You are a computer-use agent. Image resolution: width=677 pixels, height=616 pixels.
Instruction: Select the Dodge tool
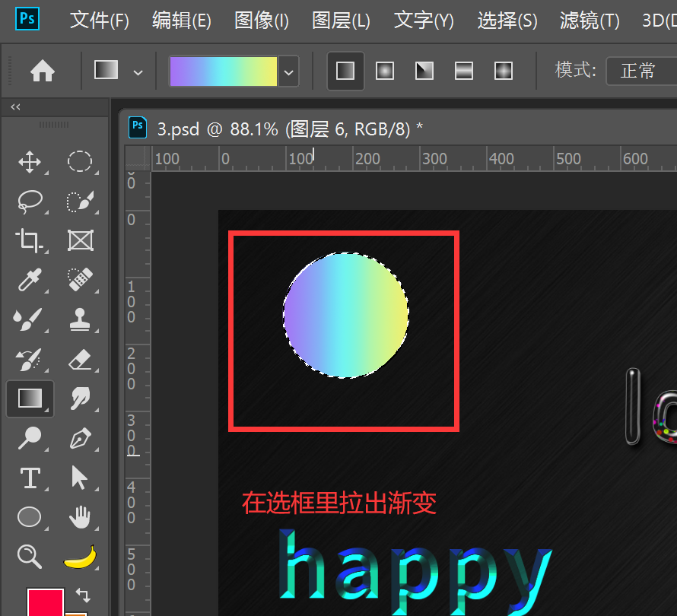(30, 438)
